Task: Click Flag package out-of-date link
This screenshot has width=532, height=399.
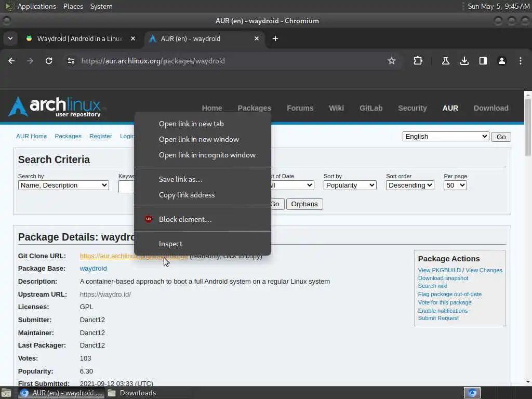Action: click(x=449, y=294)
